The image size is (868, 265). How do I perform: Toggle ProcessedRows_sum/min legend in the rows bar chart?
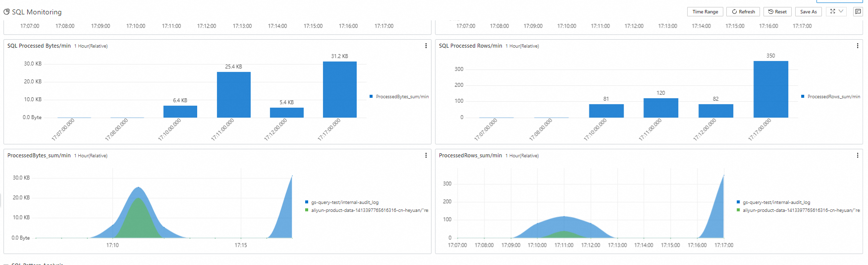pos(830,97)
